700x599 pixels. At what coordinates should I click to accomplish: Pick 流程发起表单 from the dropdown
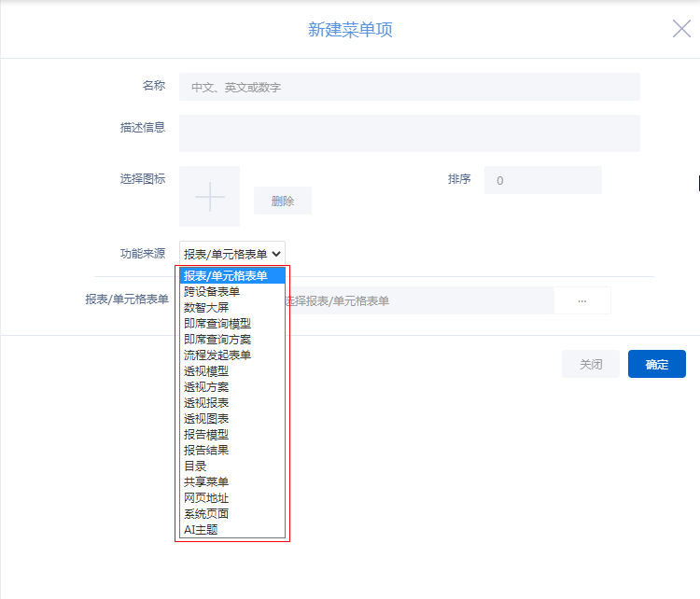point(217,355)
